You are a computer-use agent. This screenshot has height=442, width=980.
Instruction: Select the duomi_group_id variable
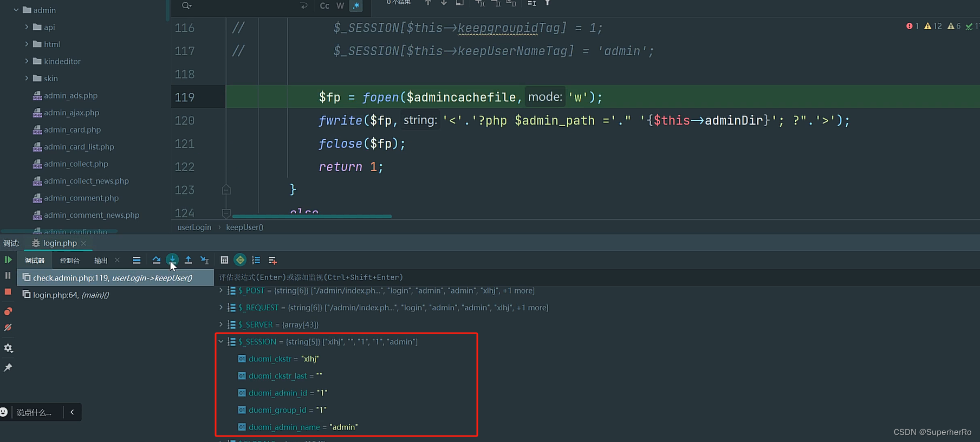[x=282, y=410]
